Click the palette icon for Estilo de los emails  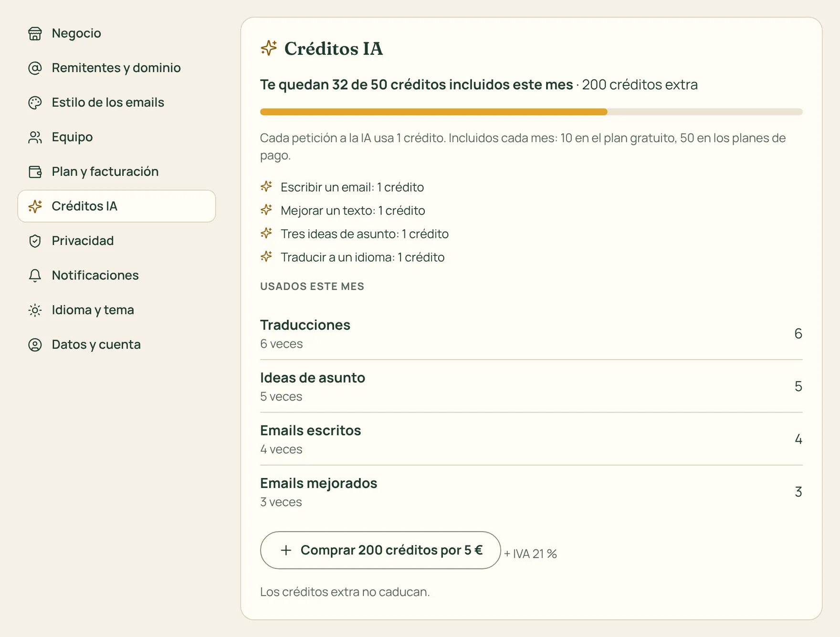click(35, 103)
